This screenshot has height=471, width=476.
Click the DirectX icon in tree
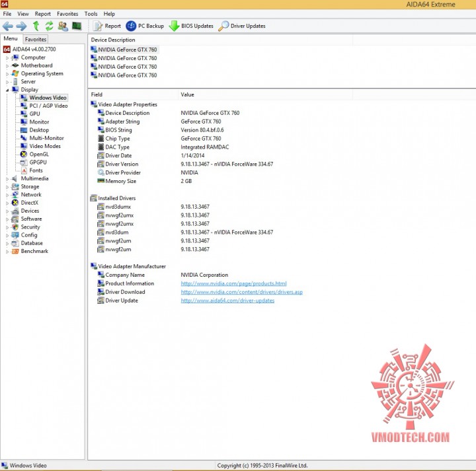(15, 203)
